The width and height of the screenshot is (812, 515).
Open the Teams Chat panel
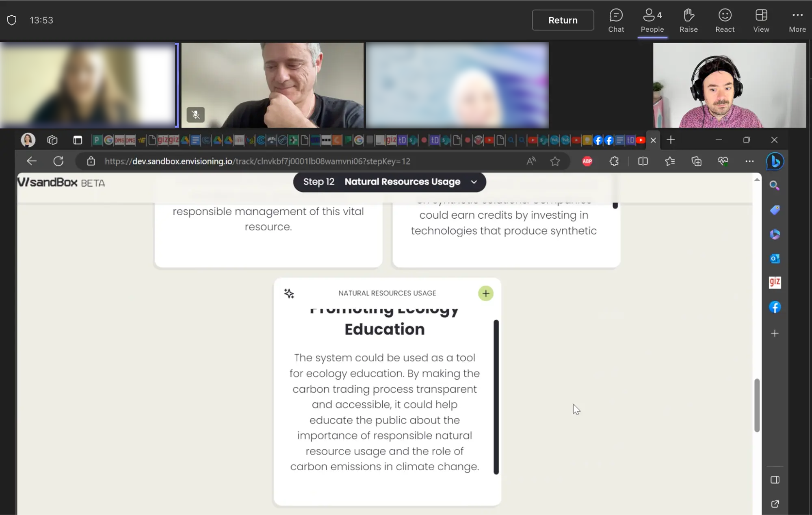click(x=616, y=20)
